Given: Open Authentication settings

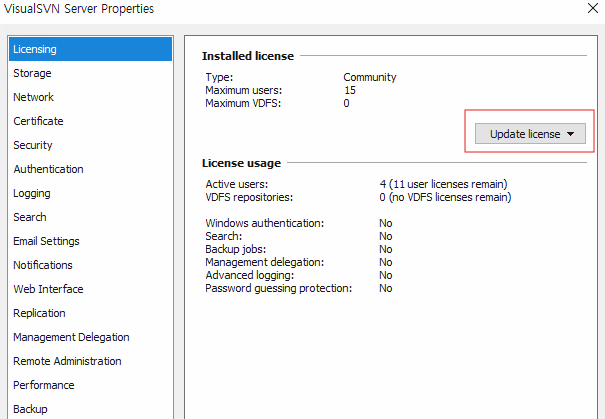Looking at the screenshot, I should [90, 169].
